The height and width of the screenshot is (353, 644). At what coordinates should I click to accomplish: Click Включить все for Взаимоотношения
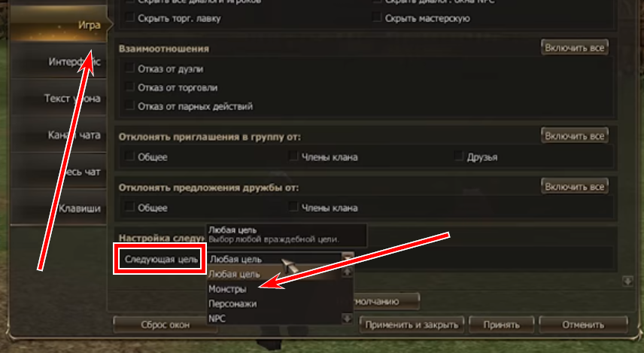point(575,47)
